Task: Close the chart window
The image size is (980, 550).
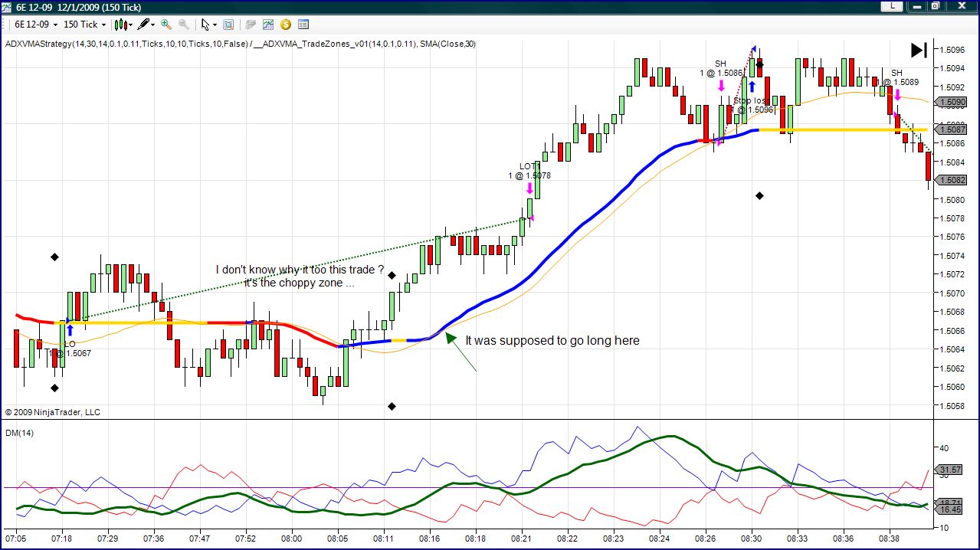Action: [x=961, y=6]
